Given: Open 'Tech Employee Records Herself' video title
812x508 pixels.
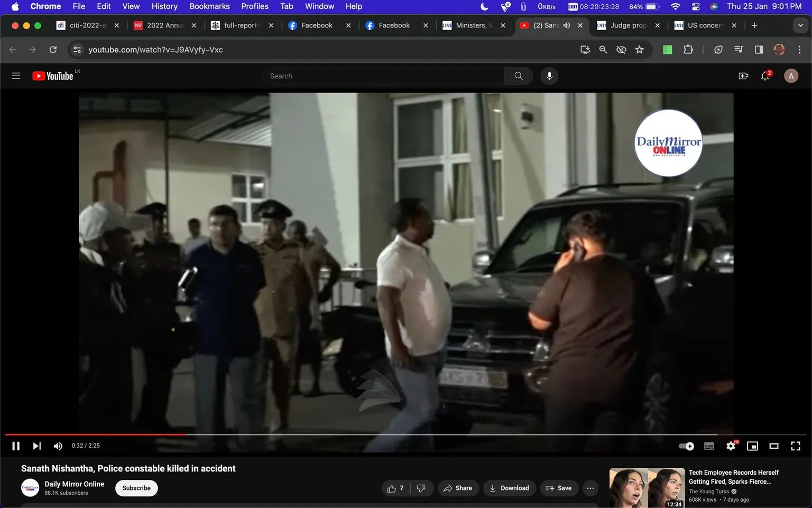Looking at the screenshot, I should pyautogui.click(x=734, y=477).
